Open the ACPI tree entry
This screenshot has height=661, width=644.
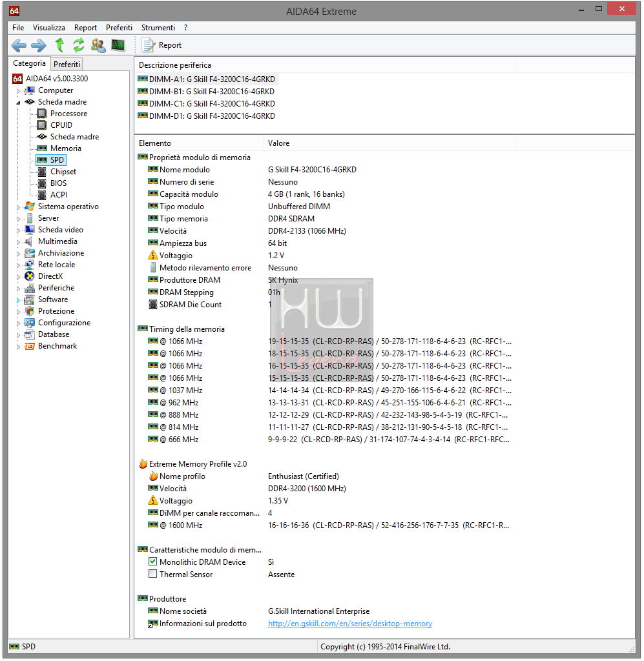pos(59,195)
